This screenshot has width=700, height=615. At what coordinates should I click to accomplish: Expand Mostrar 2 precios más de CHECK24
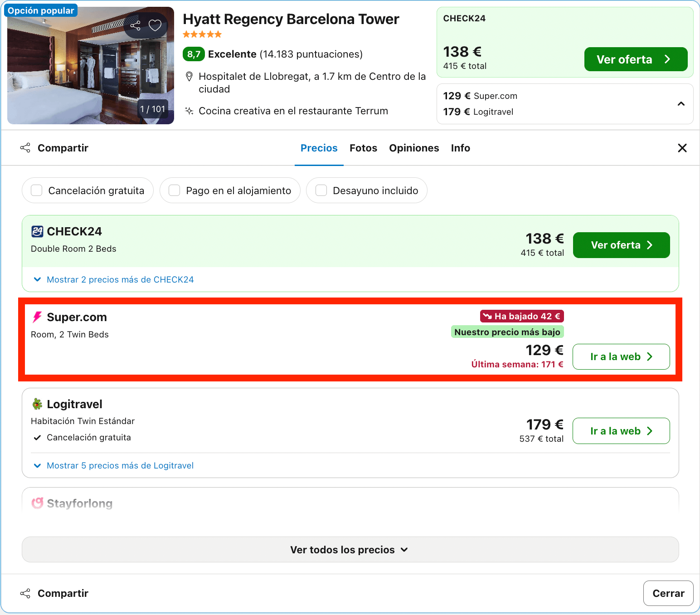click(x=114, y=279)
